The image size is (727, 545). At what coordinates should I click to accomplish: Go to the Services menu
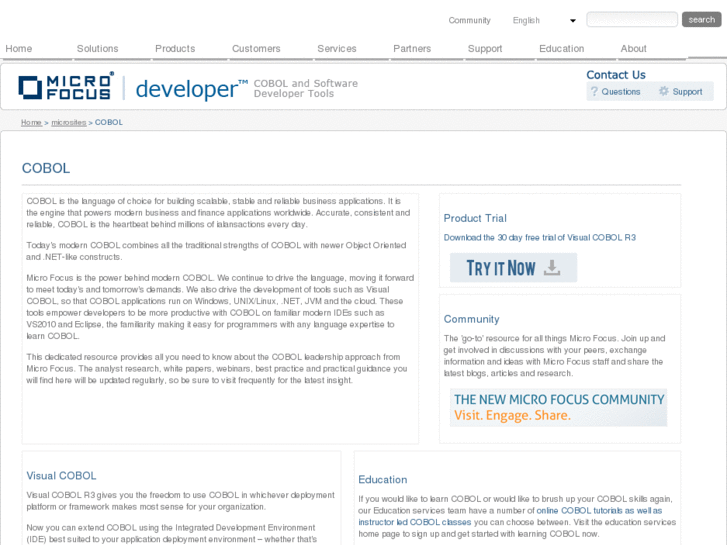(x=337, y=48)
